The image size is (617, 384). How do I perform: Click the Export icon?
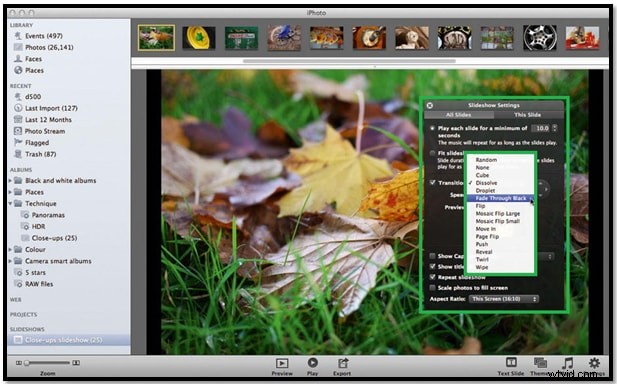tap(342, 363)
